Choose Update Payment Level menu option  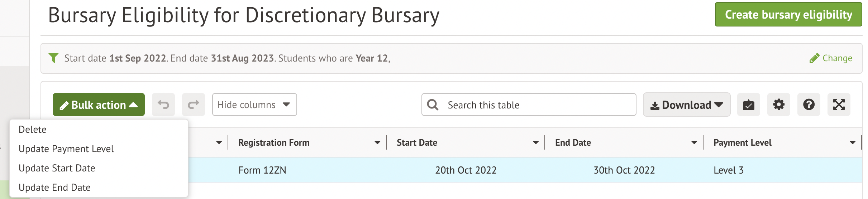tap(66, 149)
